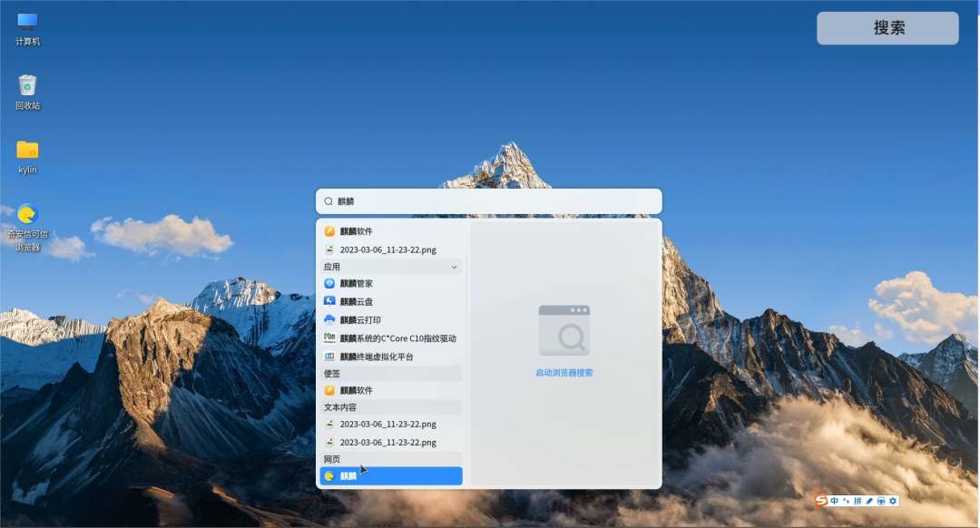
Task: Click the 拼 pinyin mode button
Action: (857, 501)
